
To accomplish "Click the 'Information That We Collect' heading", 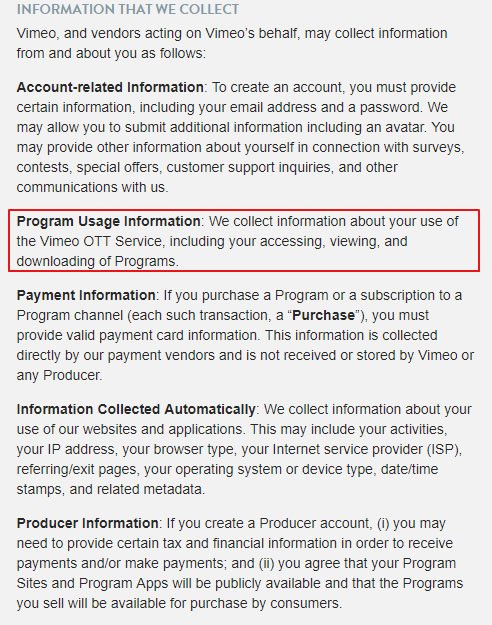I will [x=128, y=9].
